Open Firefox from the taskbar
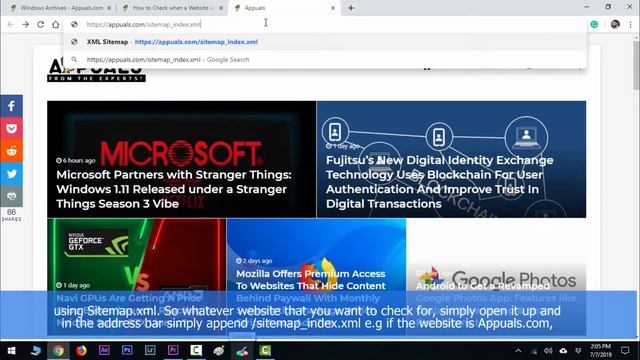This screenshot has width=640, height=360. click(x=81, y=351)
